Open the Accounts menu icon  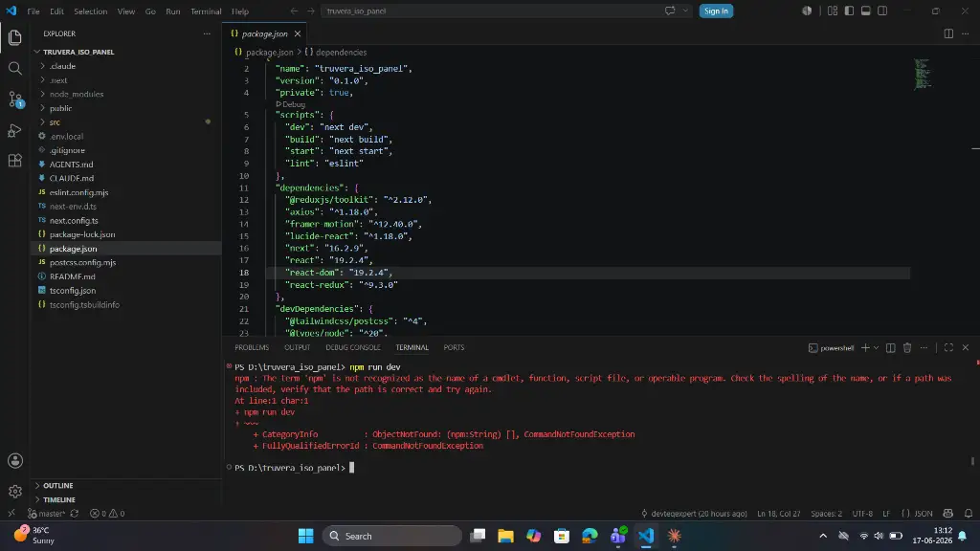pos(15,461)
